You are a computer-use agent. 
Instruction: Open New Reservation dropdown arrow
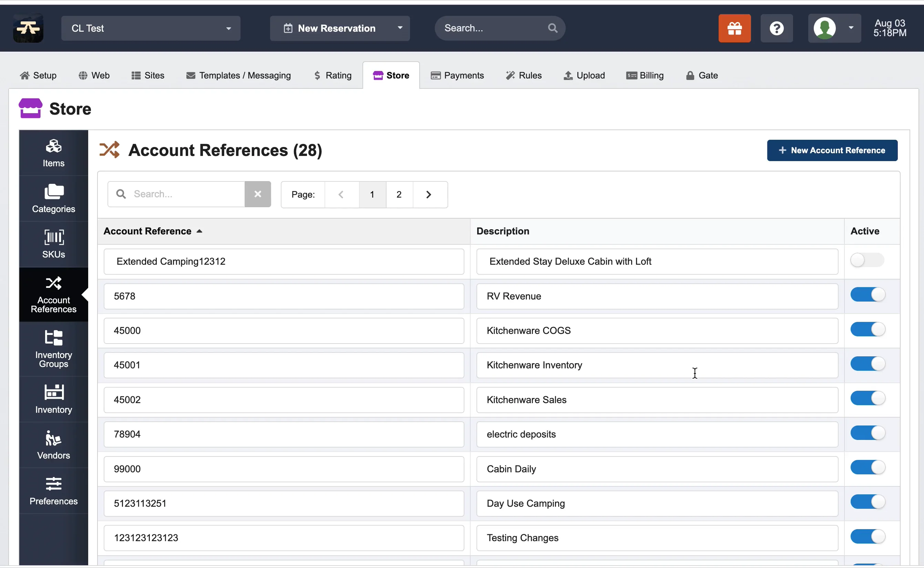[400, 28]
